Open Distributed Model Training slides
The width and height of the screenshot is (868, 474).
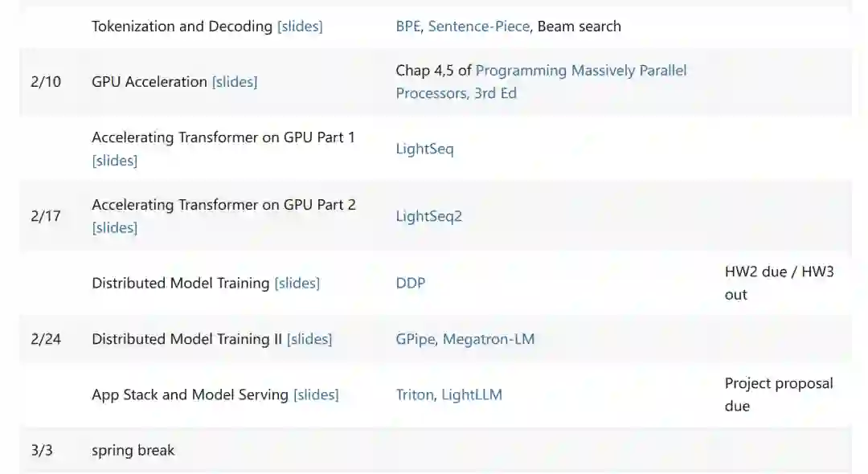point(297,284)
